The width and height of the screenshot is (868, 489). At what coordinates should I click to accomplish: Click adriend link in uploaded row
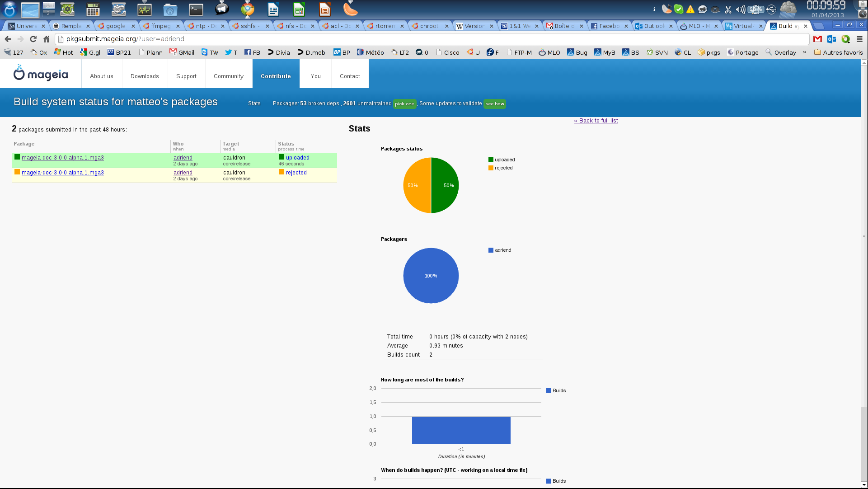coord(183,158)
